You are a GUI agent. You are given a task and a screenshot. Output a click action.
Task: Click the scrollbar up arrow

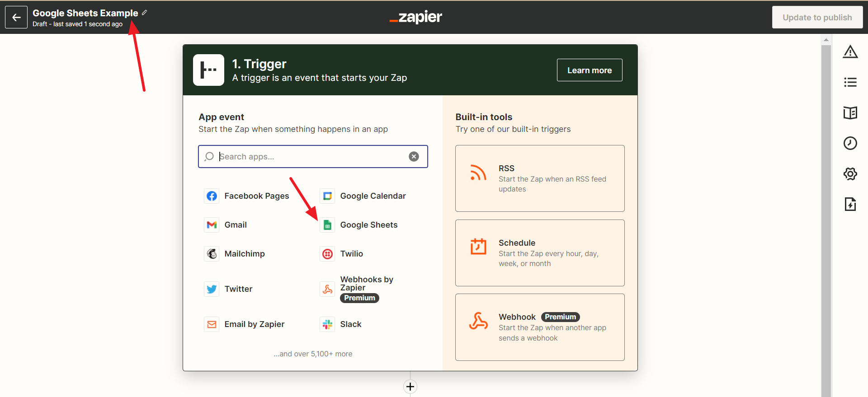(x=826, y=40)
